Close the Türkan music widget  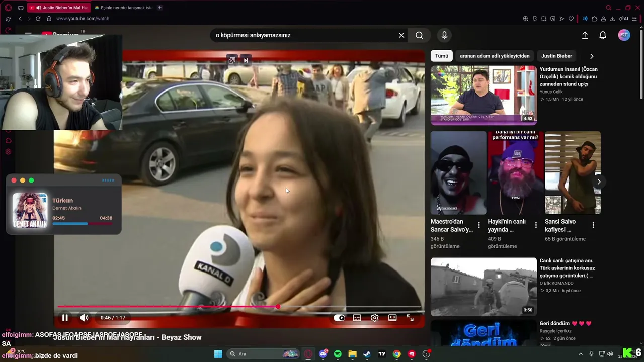click(14, 180)
